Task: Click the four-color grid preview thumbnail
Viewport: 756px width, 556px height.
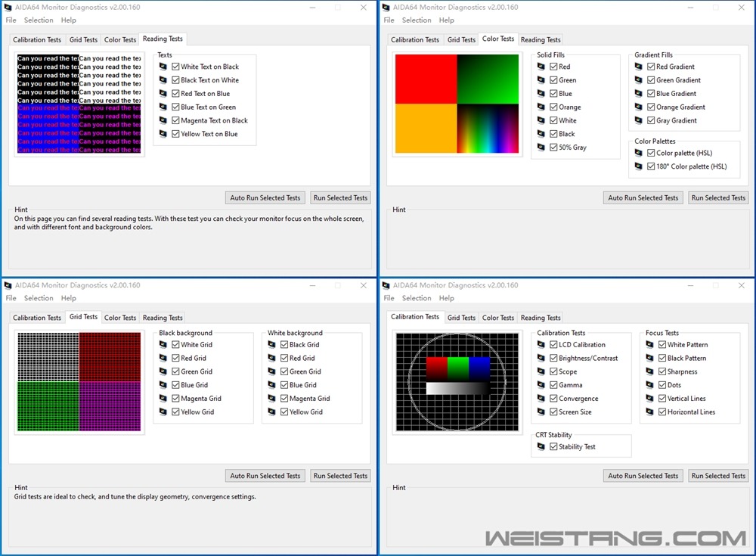Action: (x=79, y=382)
